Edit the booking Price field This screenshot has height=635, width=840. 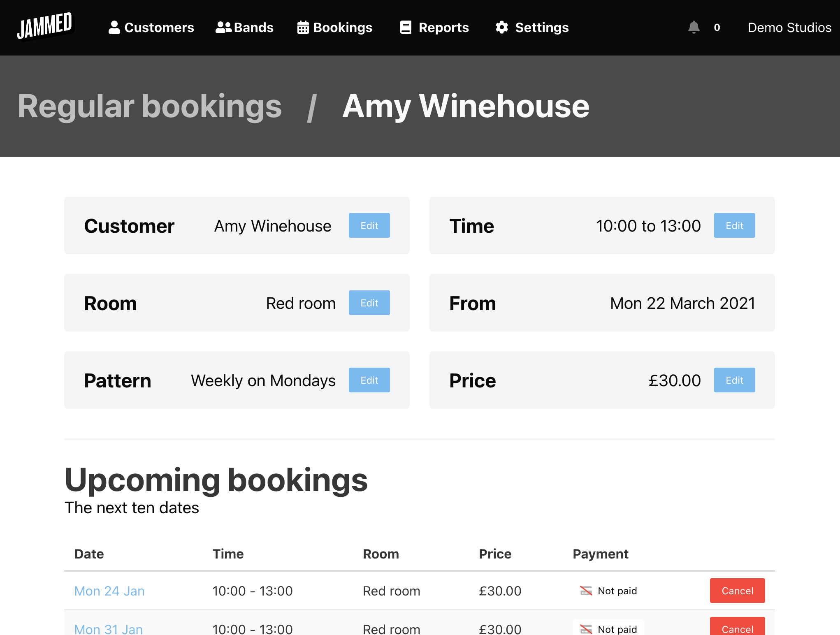click(735, 380)
